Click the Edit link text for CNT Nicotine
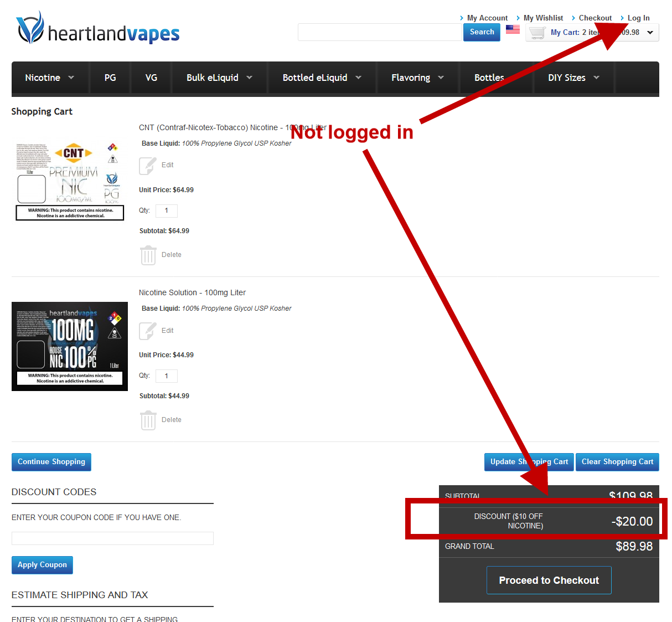This screenshot has height=622, width=672. (168, 166)
